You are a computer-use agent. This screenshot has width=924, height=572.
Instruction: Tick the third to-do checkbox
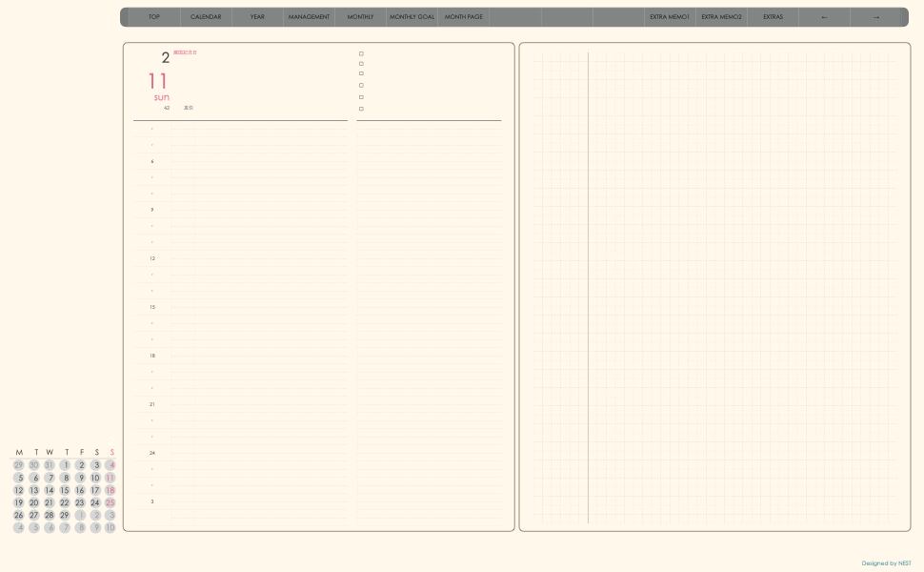[361, 73]
